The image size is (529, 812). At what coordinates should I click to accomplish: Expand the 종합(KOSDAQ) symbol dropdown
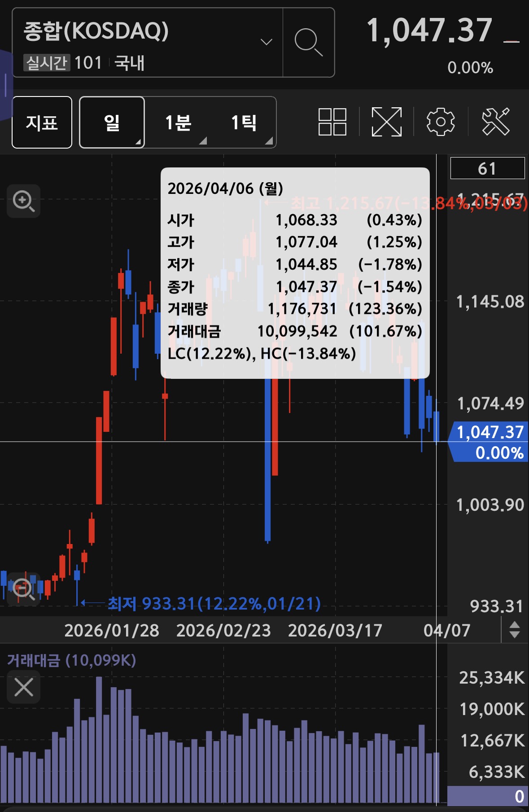click(x=267, y=42)
